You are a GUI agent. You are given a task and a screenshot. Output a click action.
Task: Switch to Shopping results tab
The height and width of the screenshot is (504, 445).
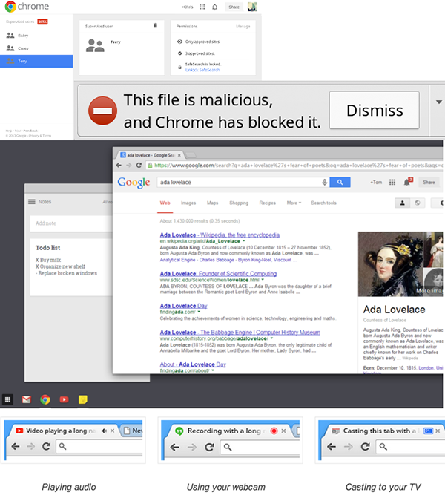coord(239,203)
